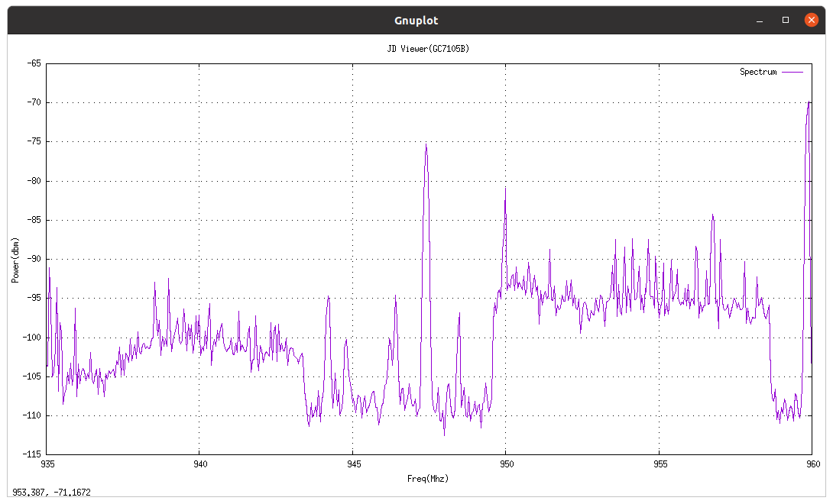The width and height of the screenshot is (833, 504).
Task: Select the 945 tick label
Action: [x=353, y=464]
